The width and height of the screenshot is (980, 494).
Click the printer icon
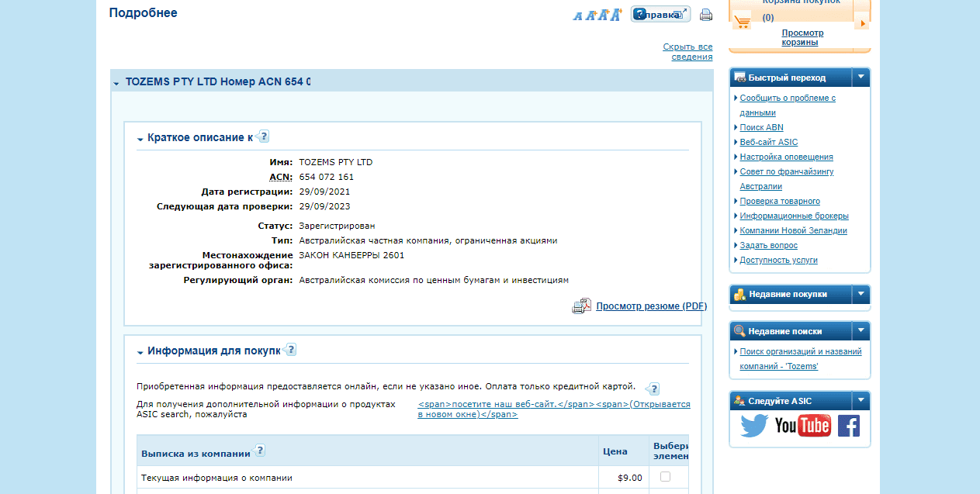point(705,15)
